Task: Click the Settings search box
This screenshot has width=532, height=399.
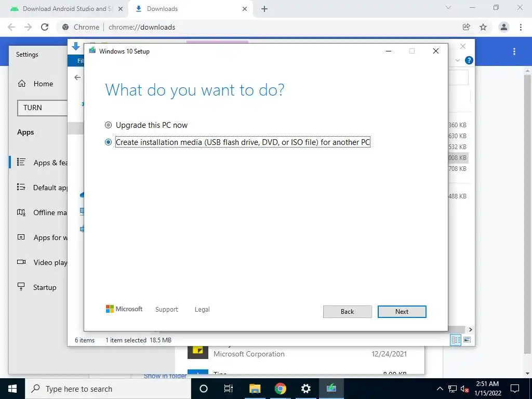Action: click(42, 108)
